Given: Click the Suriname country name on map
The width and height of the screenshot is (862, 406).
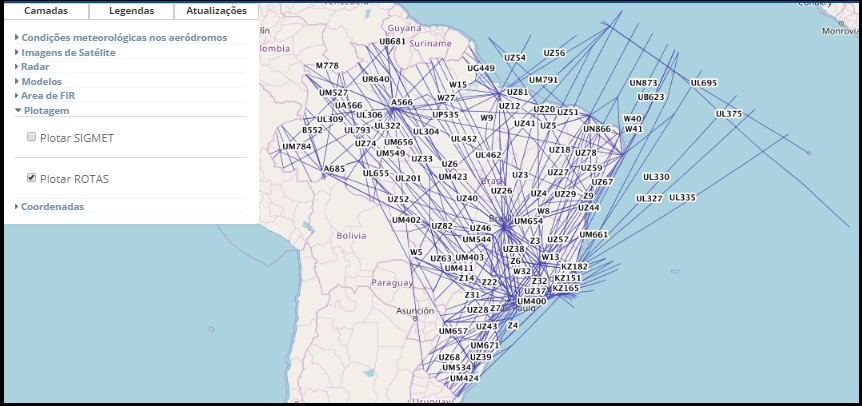Looking at the screenshot, I should tap(431, 43).
